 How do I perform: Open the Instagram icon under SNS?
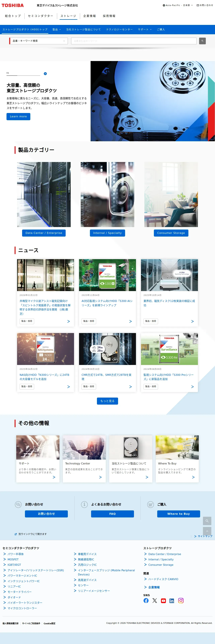181,600
